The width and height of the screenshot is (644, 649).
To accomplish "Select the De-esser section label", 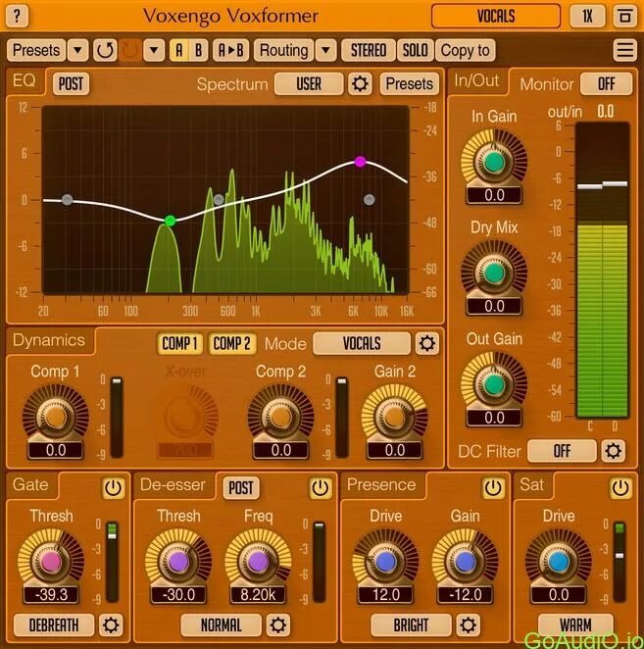I will point(173,484).
